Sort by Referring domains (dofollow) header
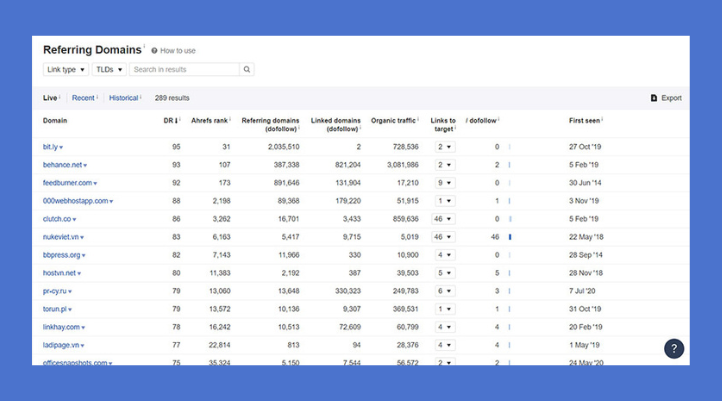The height and width of the screenshot is (401, 722). [x=270, y=125]
